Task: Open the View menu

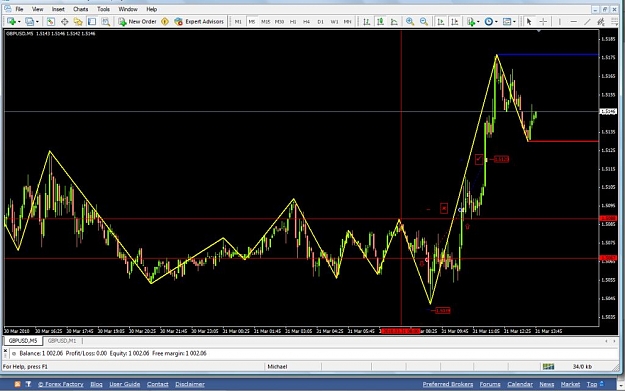Action: coord(37,9)
